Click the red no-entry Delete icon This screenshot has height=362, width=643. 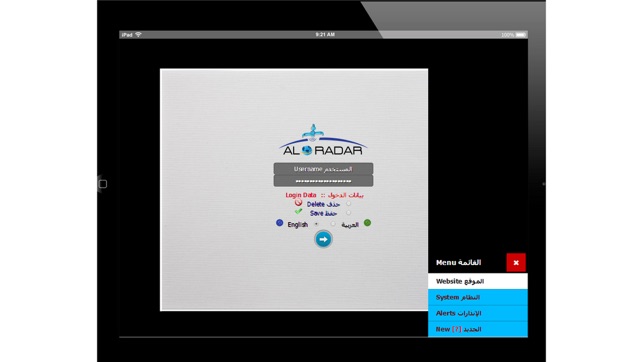pyautogui.click(x=298, y=203)
